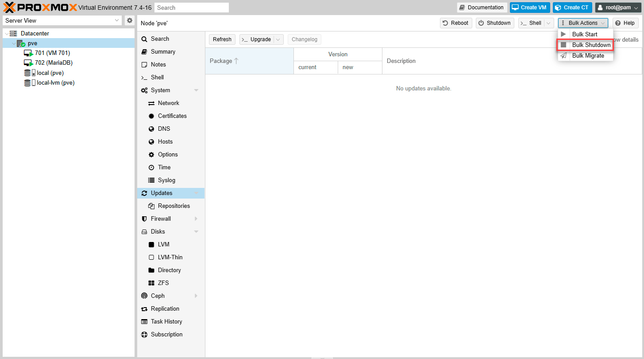Open the Upgrade button dropdown arrow

278,39
